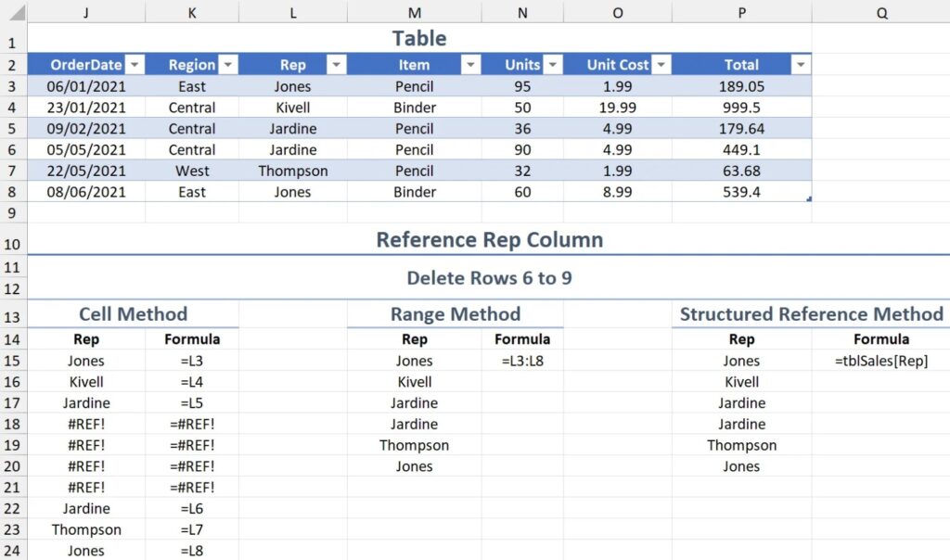Select the '=#REF!' cell in row 18
Screen dimensions: 950x560
[192, 424]
